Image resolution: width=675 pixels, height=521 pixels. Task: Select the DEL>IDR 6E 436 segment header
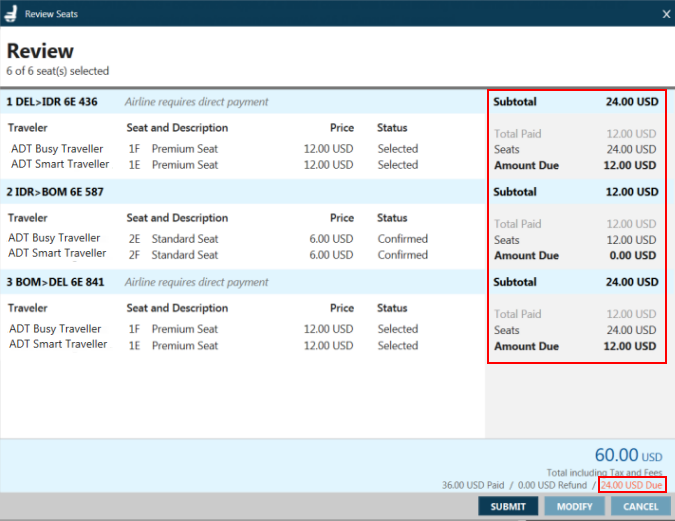pyautogui.click(x=52, y=102)
